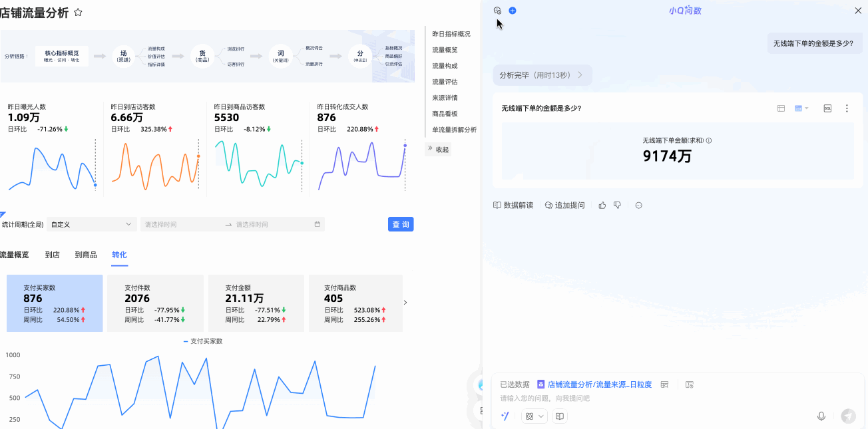Click 场 (渠道) node in analysis chain
Viewport: 868px width, 429px height.
[123, 56]
